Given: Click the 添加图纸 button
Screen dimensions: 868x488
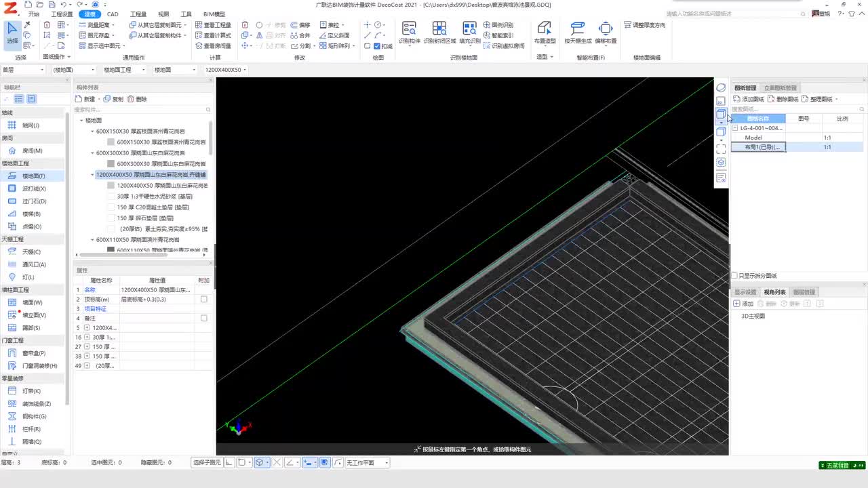Looking at the screenshot, I should click(x=749, y=99).
